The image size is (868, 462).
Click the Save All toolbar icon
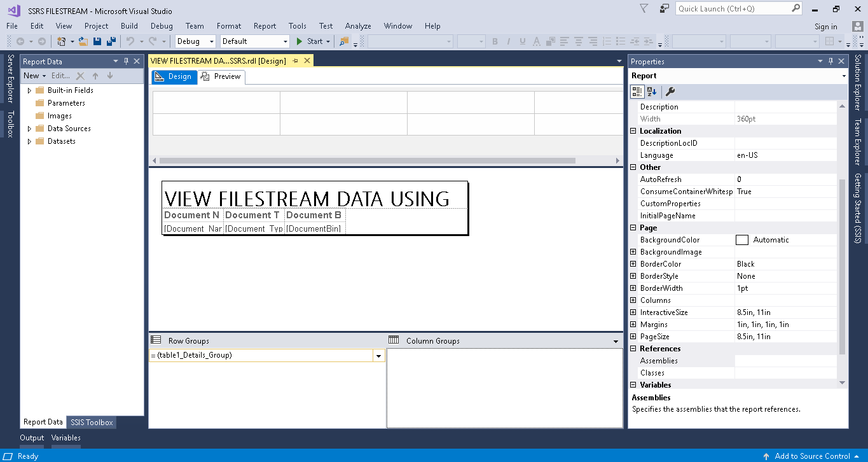[x=111, y=41]
